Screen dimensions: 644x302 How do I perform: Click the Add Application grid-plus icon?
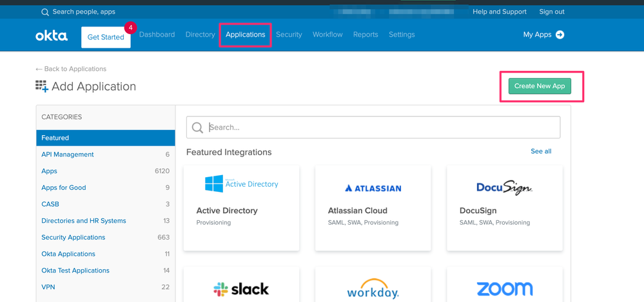(x=42, y=86)
